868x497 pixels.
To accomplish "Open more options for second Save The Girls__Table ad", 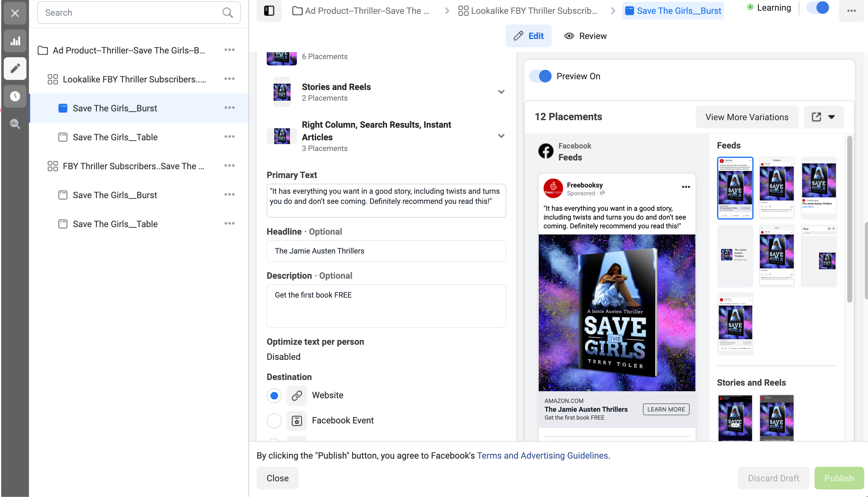I will 229,224.
